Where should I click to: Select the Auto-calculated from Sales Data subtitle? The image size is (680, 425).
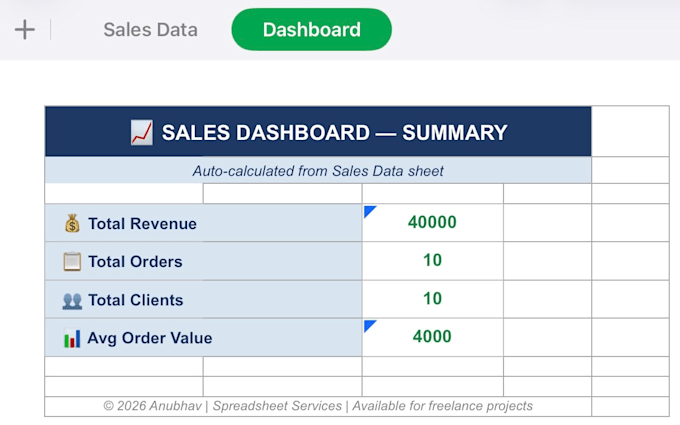(x=318, y=170)
